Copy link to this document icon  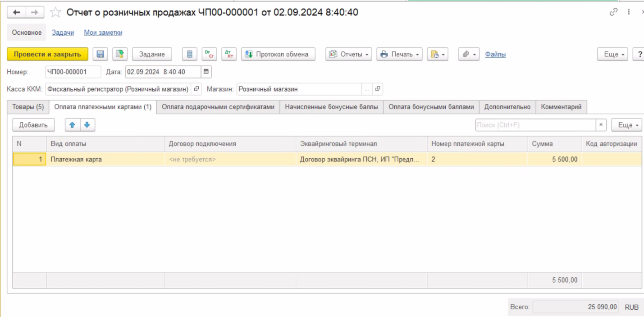pyautogui.click(x=613, y=13)
